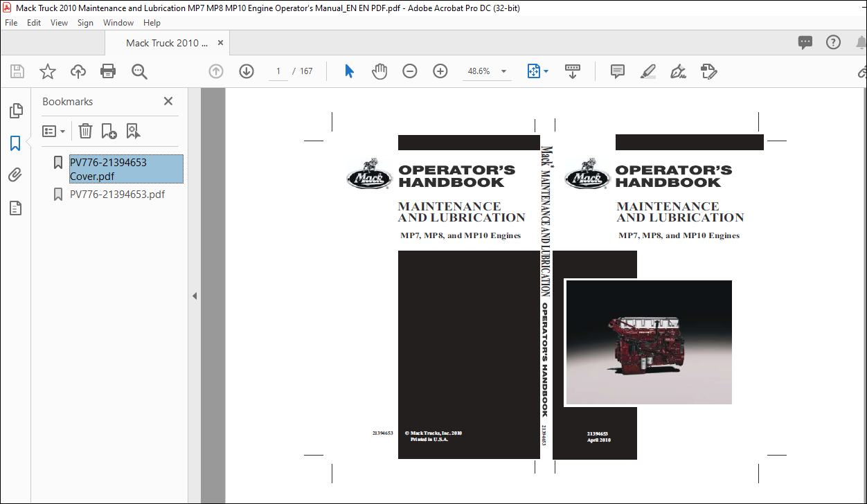Zoom in with plus button
The width and height of the screenshot is (867, 504).
tap(440, 71)
